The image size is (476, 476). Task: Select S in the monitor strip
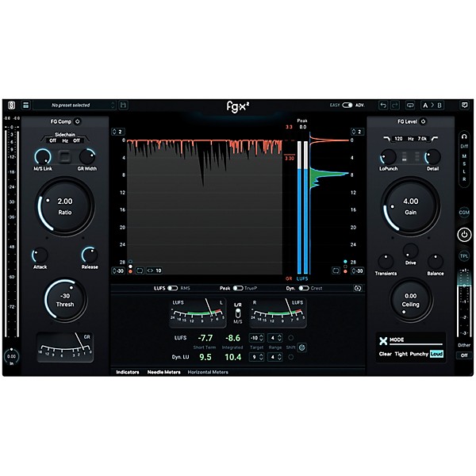464,164
